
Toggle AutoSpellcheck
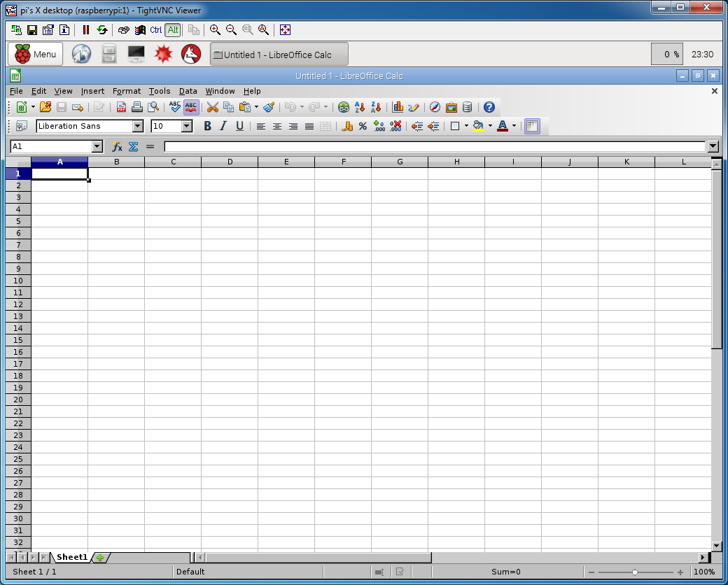tap(191, 107)
